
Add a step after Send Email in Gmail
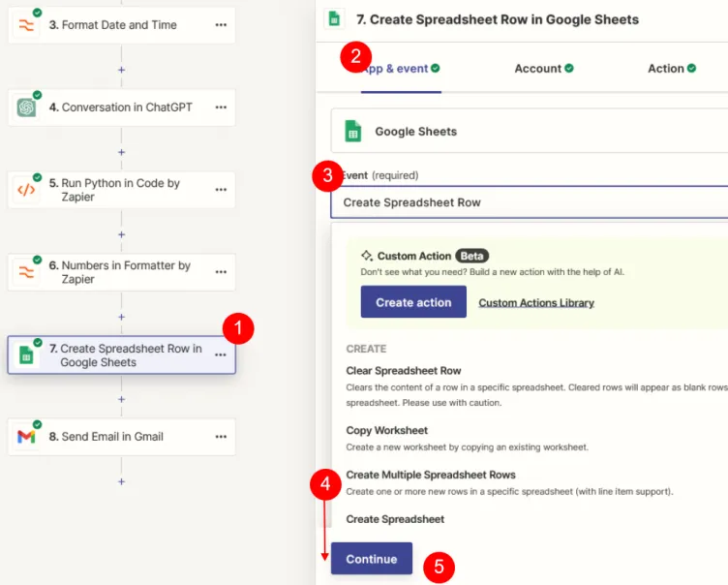pos(122,481)
